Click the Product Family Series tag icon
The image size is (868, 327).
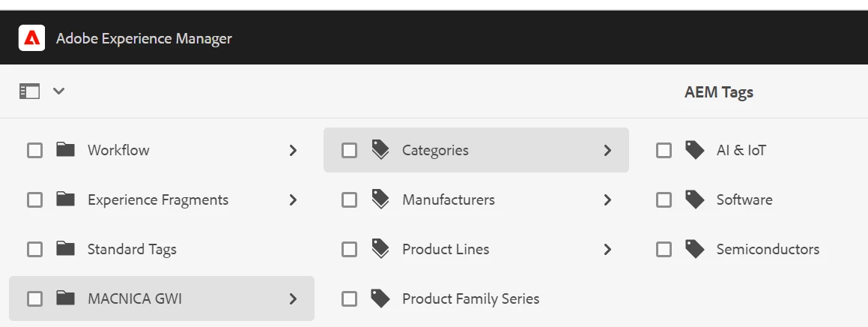[380, 298]
